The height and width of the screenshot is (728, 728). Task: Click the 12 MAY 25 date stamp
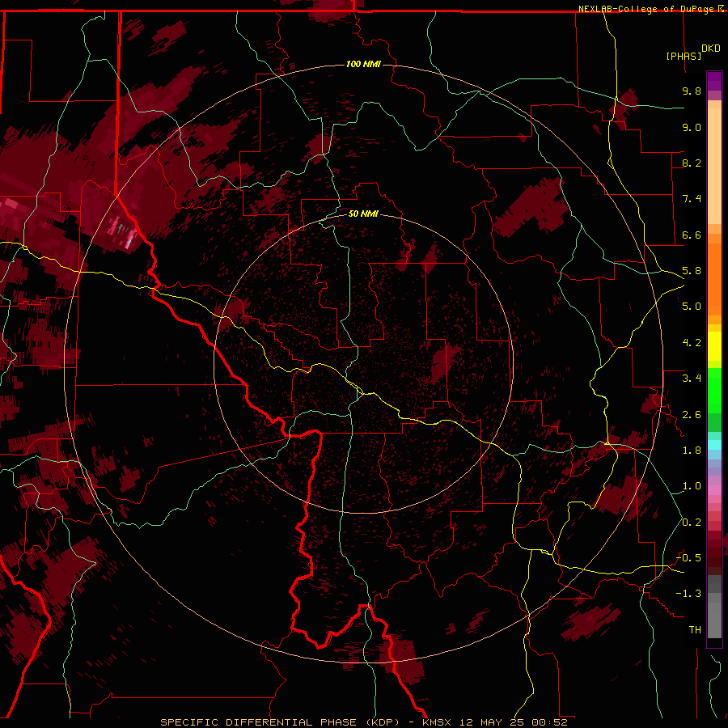point(493,722)
